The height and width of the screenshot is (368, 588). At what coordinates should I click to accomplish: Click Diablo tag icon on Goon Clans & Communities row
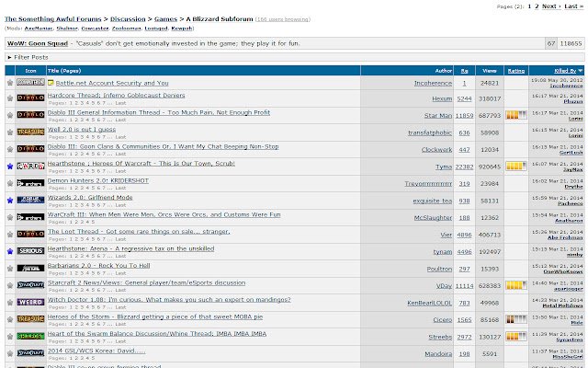pos(30,149)
